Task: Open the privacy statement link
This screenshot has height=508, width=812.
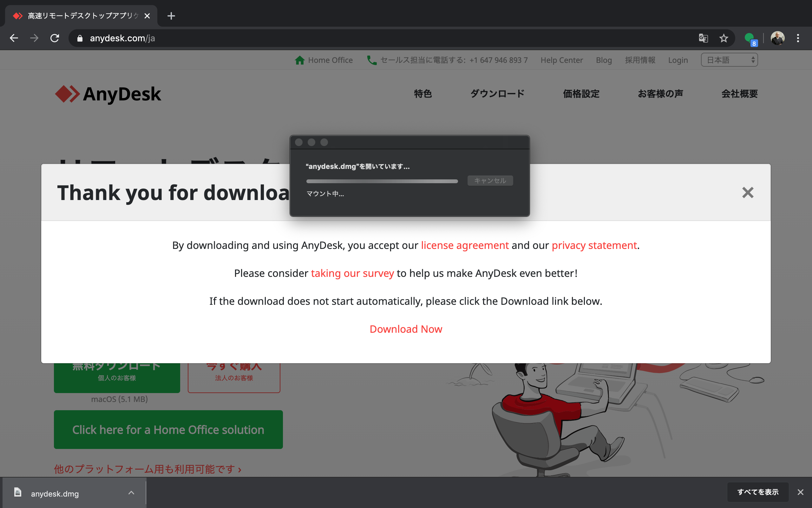Action: pos(594,245)
